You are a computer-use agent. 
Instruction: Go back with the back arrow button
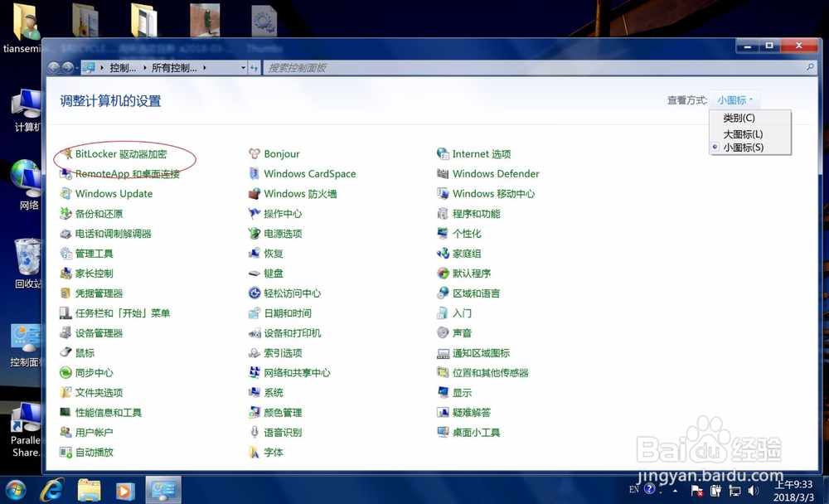(x=53, y=68)
